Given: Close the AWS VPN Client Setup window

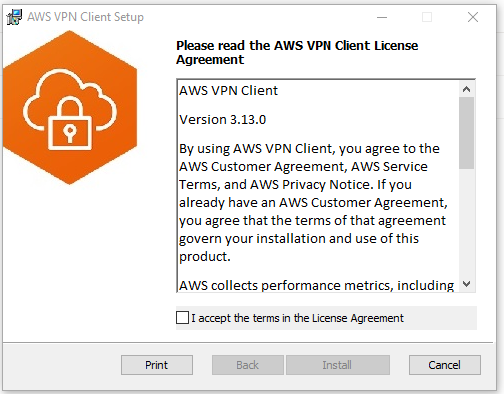Looking at the screenshot, I should 473,17.
